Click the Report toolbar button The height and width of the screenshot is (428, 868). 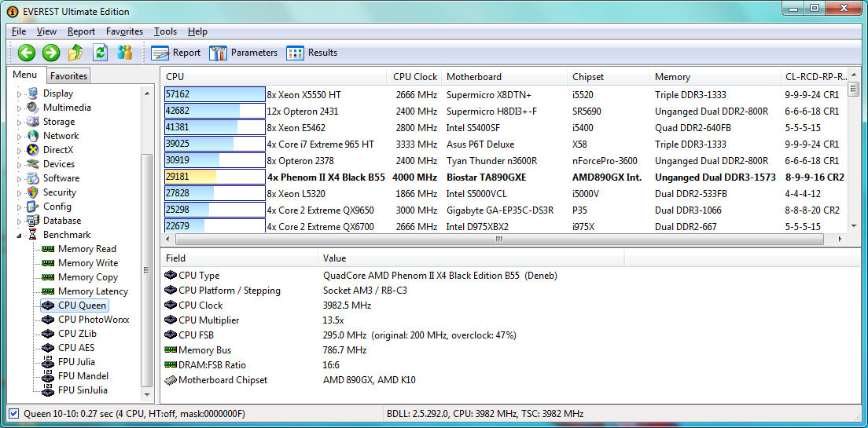(175, 53)
